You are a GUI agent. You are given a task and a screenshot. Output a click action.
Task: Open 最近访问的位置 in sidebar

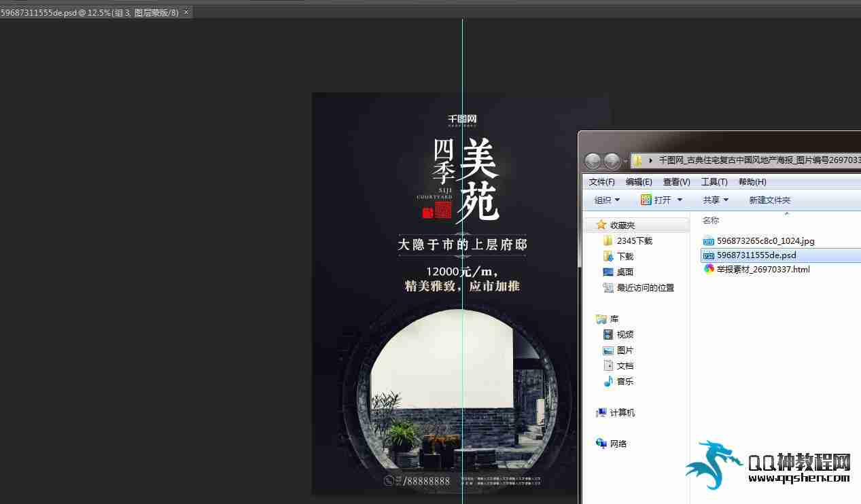coord(646,287)
